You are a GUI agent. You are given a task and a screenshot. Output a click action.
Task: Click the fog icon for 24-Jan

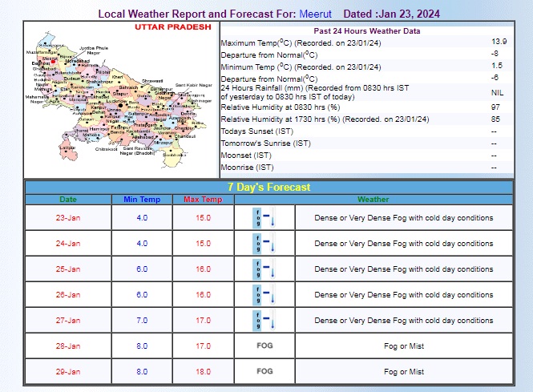point(264,244)
